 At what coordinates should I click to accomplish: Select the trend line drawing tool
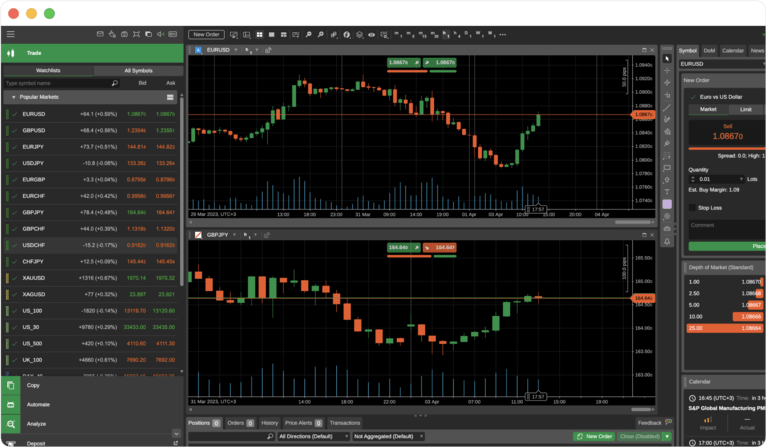[x=667, y=107]
